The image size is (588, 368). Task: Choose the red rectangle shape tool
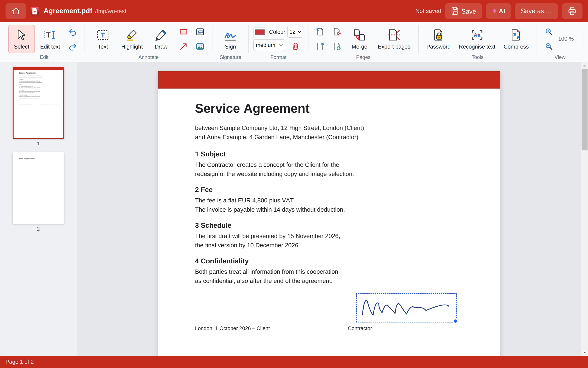pos(184,32)
